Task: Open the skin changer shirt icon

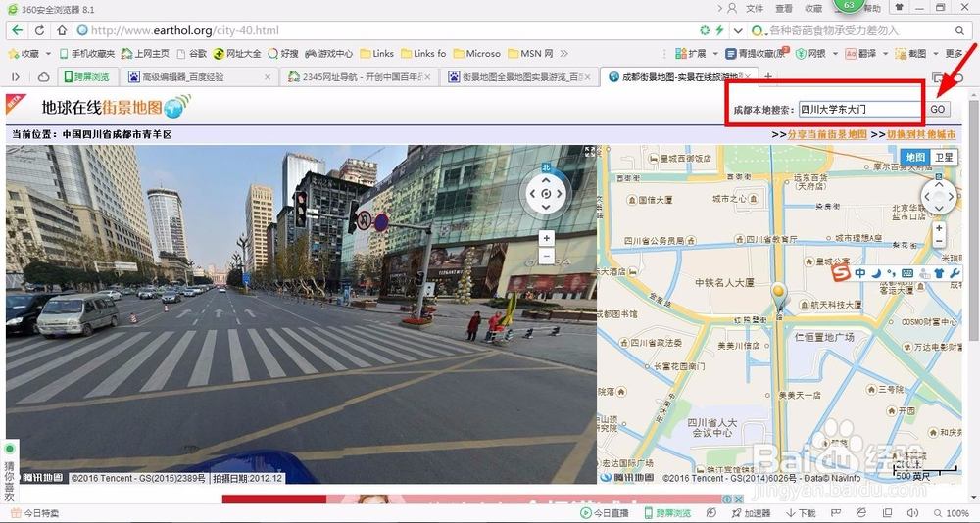Action: tap(899, 8)
